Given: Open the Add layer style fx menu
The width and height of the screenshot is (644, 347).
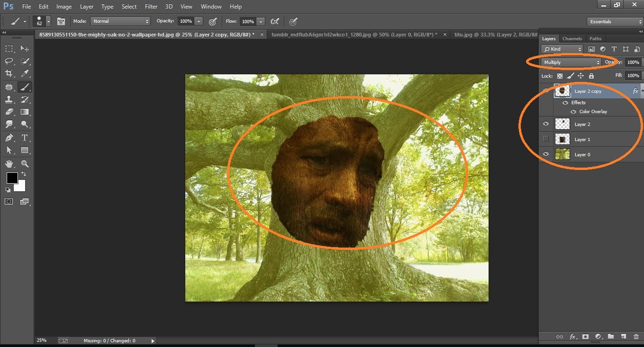Looking at the screenshot, I should 573,337.
